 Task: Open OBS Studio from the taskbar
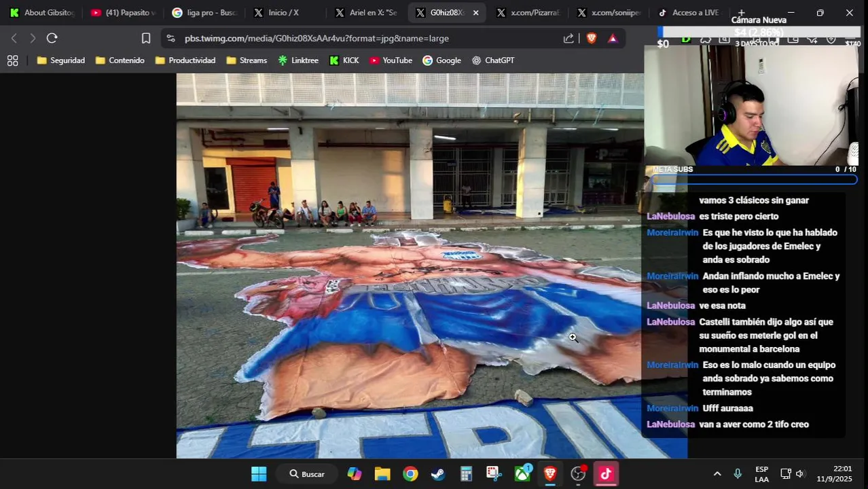[x=578, y=474]
